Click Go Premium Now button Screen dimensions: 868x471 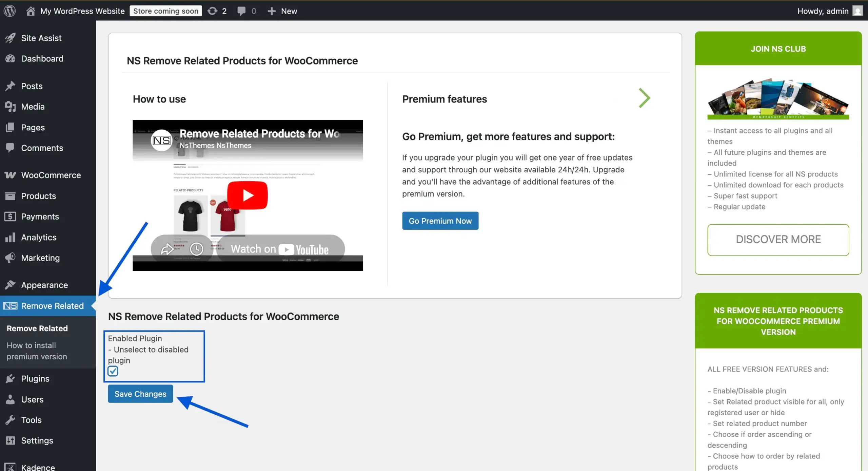tap(440, 221)
